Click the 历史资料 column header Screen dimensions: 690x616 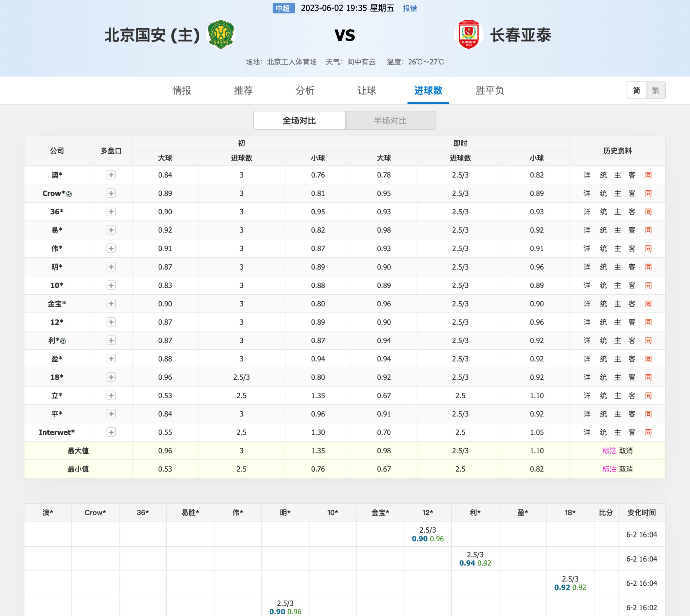coord(617,151)
